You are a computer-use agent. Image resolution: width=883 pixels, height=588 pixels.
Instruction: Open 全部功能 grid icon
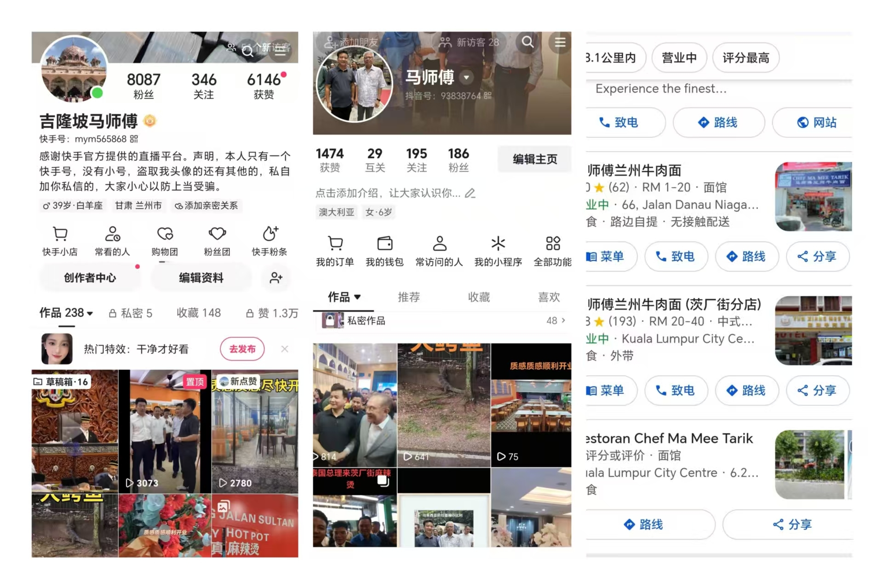pos(552,243)
